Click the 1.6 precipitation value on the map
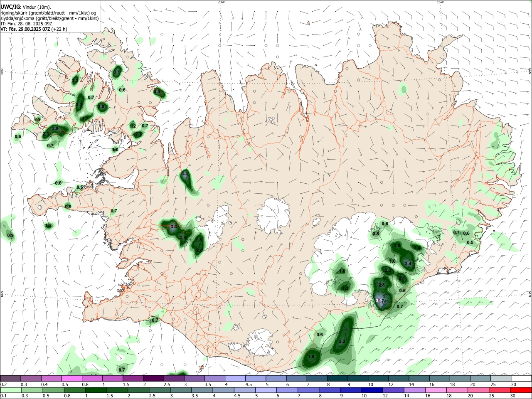 [x=397, y=246]
